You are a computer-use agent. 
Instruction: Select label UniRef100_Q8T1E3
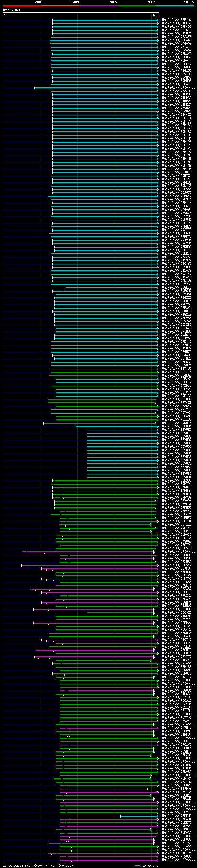click(x=177, y=525)
